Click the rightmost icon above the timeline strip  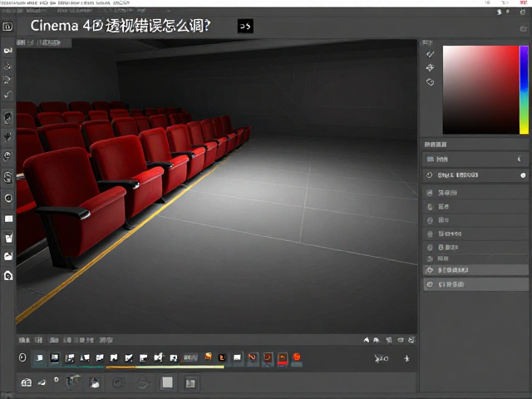point(411,340)
